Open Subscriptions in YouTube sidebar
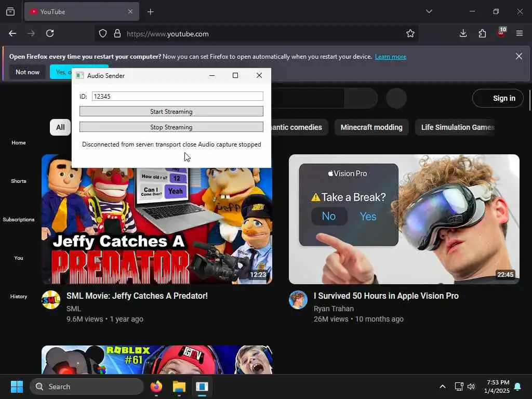Image resolution: width=532 pixels, height=399 pixels. click(19, 220)
